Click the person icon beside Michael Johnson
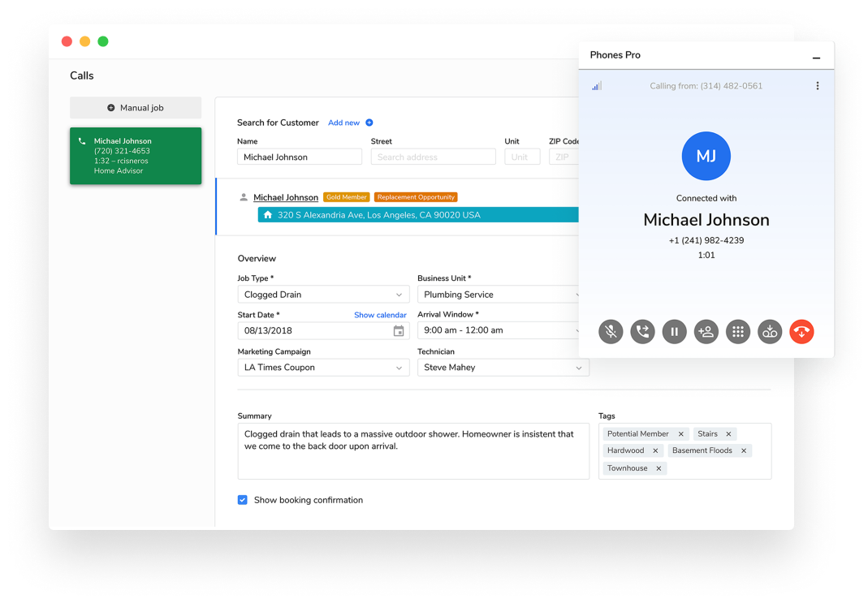Viewport: 868px width, 603px height. coord(244,197)
